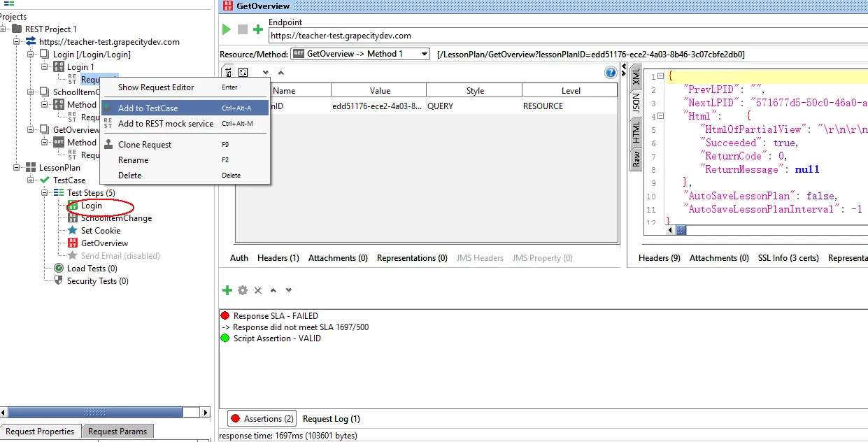Viewport: 868px width, 442px height.
Task: Switch to the XML response view tab
Action: click(x=636, y=77)
